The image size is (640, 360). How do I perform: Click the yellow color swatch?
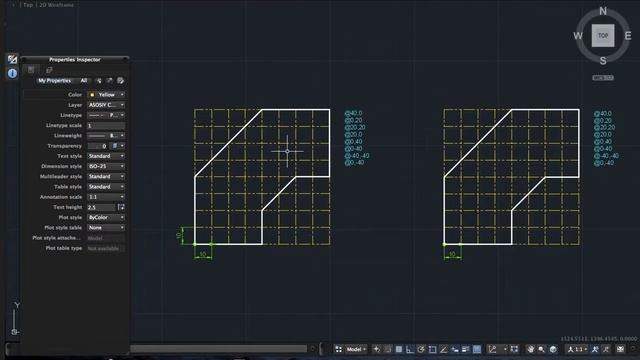tap(92, 95)
